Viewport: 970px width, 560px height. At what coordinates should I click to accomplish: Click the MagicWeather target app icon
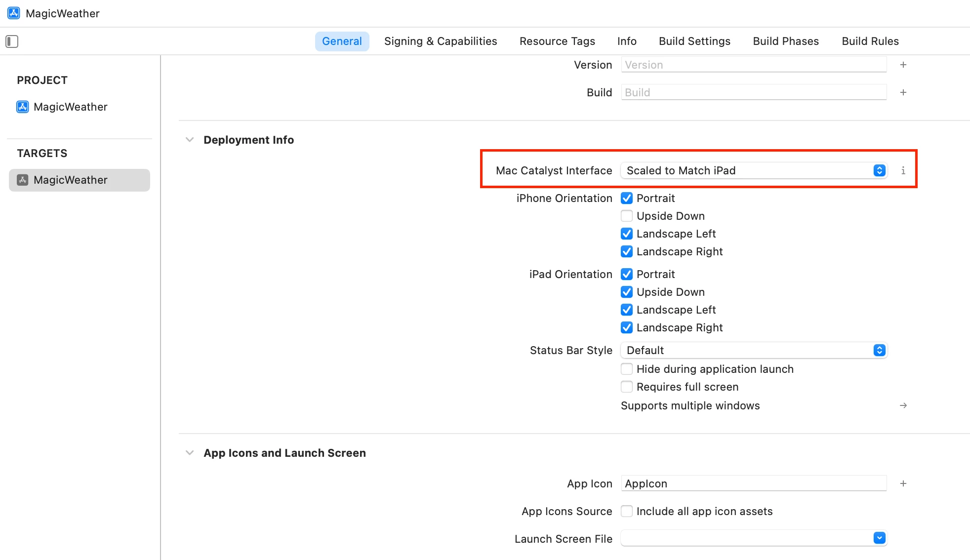(x=23, y=180)
